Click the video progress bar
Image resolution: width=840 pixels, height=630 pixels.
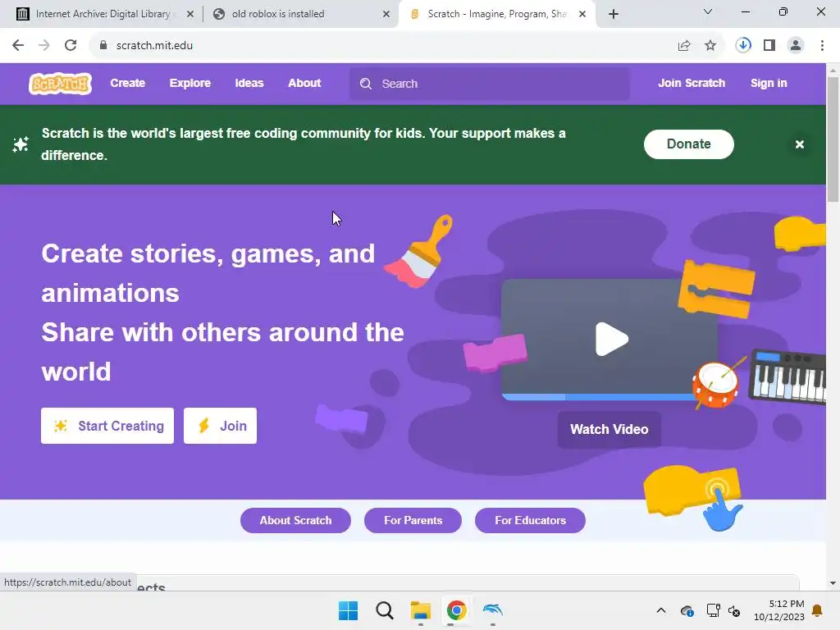tap(600, 397)
